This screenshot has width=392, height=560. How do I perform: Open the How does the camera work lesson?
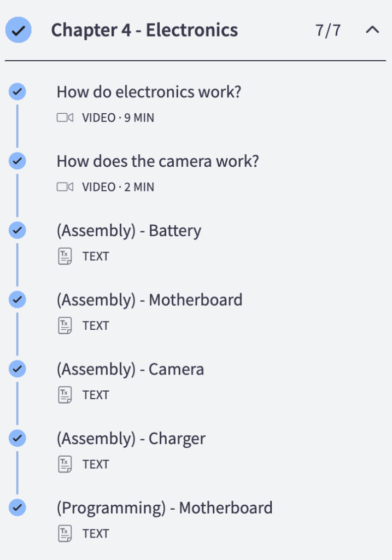(x=158, y=161)
